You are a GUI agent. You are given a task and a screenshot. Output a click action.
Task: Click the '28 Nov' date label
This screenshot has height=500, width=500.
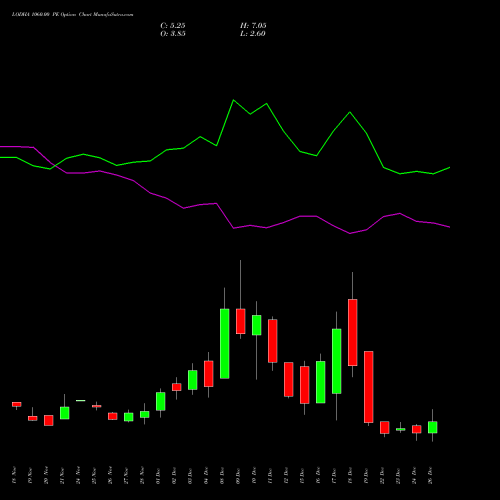(142, 475)
